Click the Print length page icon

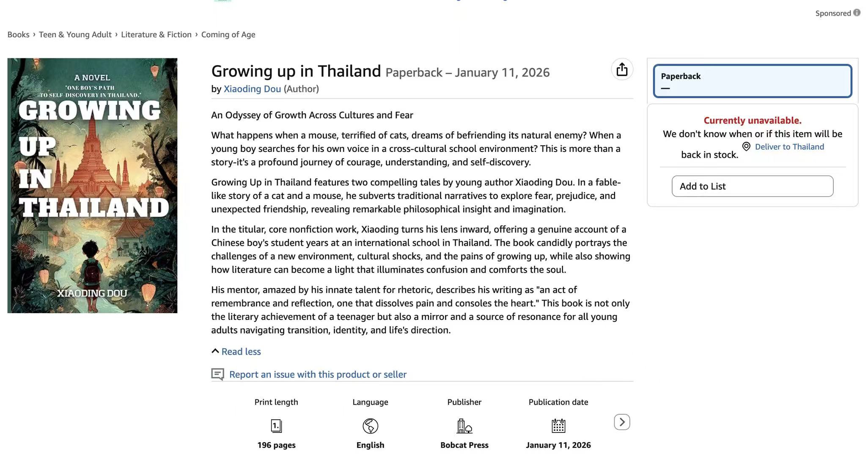276,426
